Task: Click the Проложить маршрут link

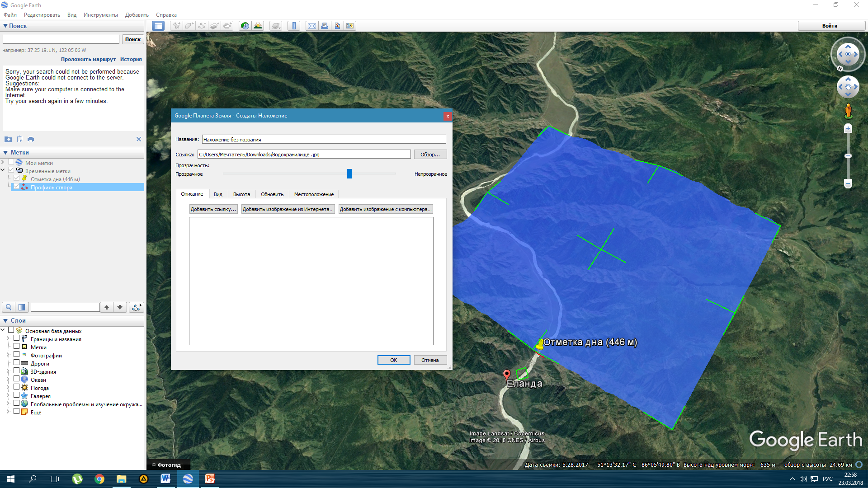Action: click(x=88, y=59)
